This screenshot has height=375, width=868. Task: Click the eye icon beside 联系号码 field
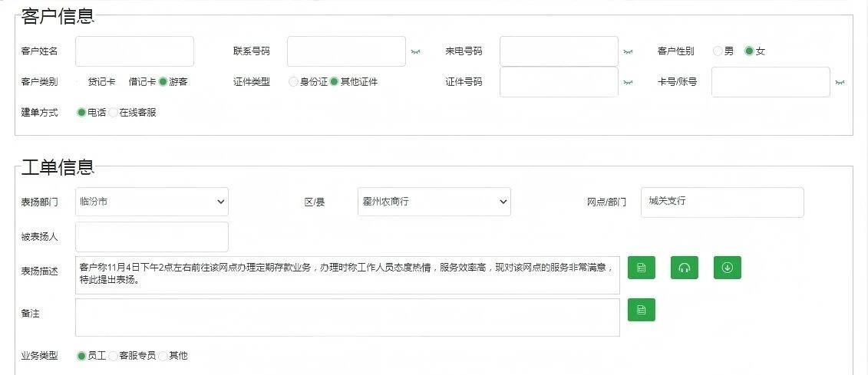(x=416, y=52)
